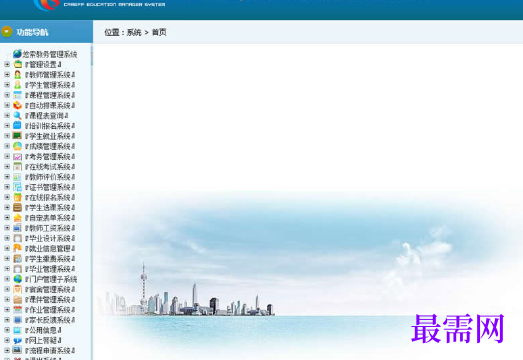This screenshot has width=523, height=360.
Task: Expand the 在线考试系统 tree node
Action: point(7,166)
